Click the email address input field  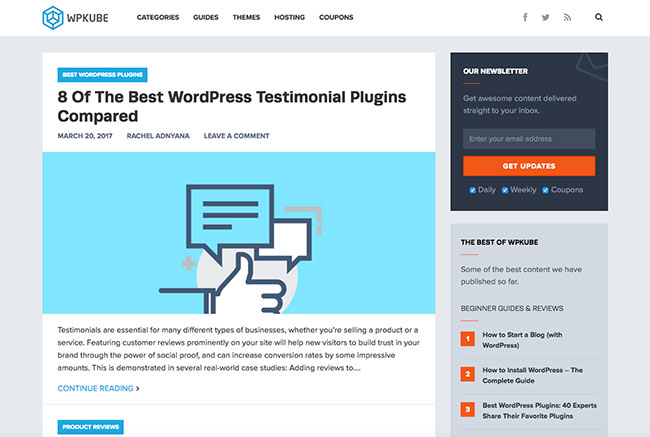(x=529, y=139)
